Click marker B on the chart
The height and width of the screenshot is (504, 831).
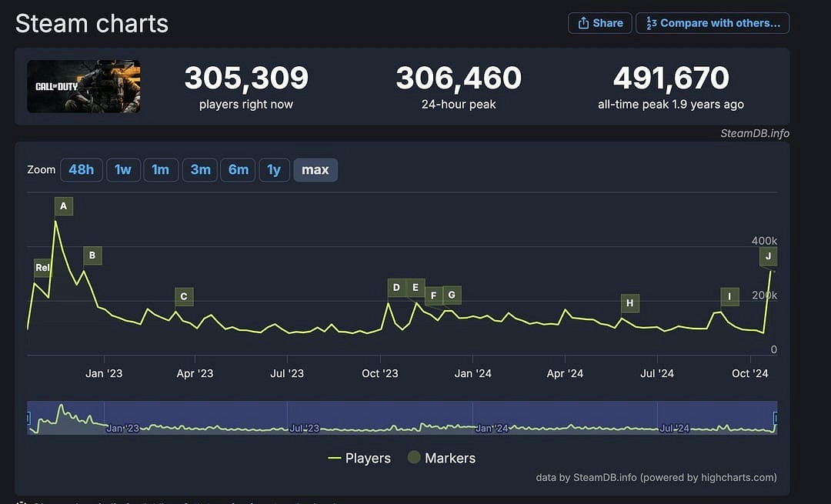point(92,255)
